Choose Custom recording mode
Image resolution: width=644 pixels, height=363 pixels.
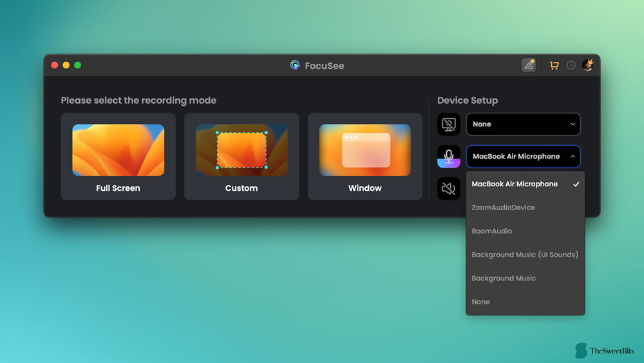coord(241,157)
